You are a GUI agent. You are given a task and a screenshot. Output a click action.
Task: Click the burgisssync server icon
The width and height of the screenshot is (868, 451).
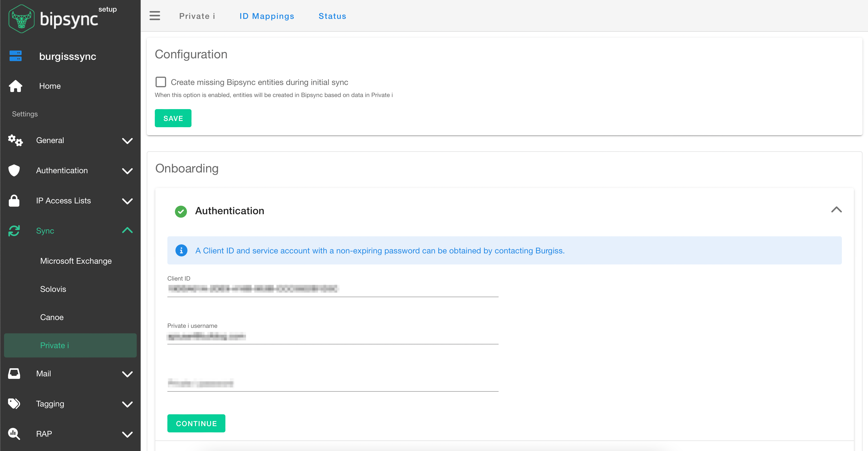tap(16, 56)
